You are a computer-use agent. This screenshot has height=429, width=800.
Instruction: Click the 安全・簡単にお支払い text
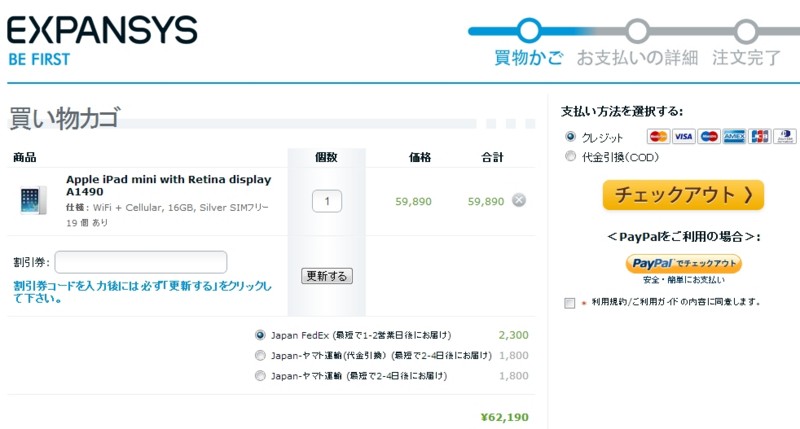click(x=684, y=280)
